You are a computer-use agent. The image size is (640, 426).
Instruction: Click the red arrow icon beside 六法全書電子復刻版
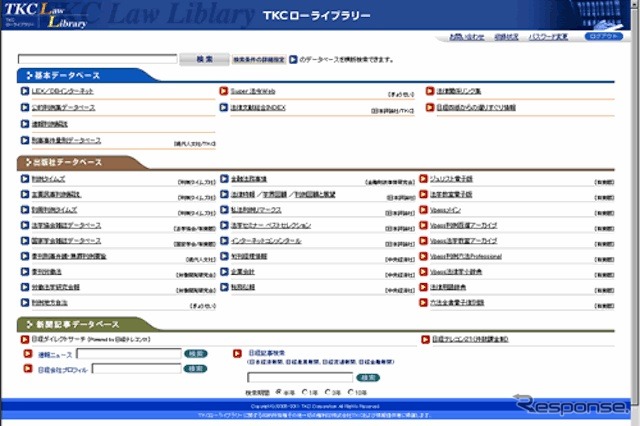424,303
